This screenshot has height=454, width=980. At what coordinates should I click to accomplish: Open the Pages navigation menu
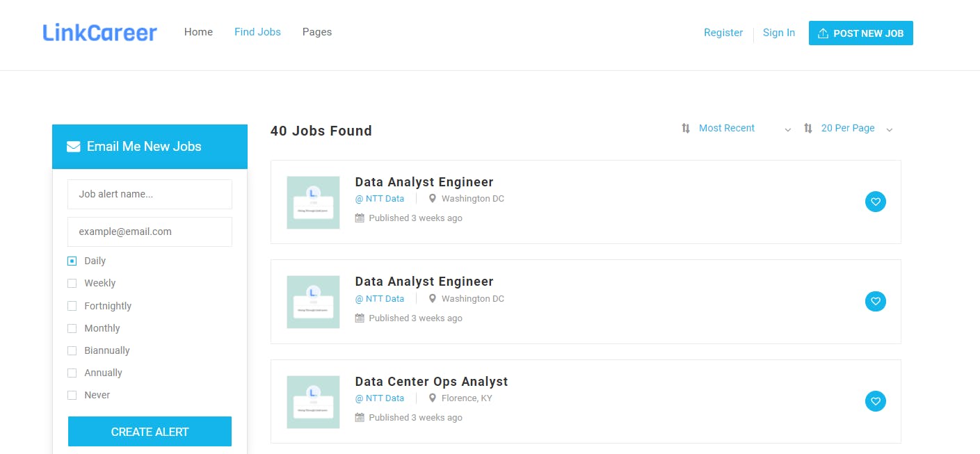(x=316, y=32)
